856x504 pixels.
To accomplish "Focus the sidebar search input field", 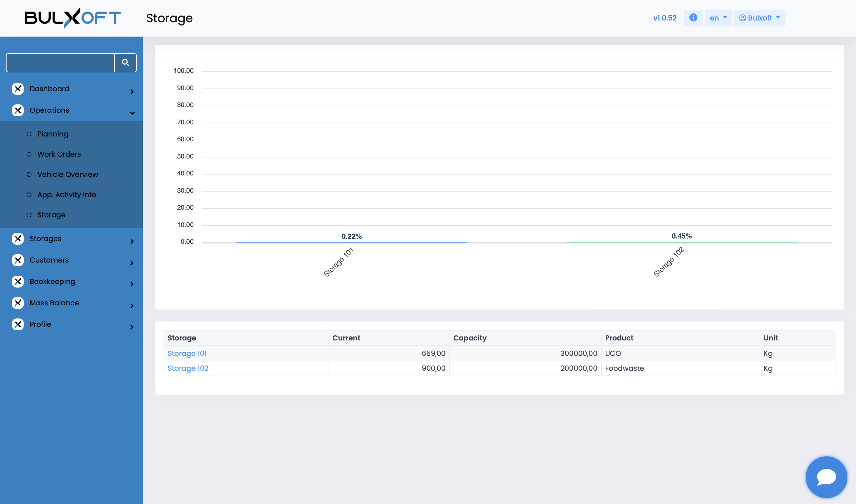I will [60, 62].
